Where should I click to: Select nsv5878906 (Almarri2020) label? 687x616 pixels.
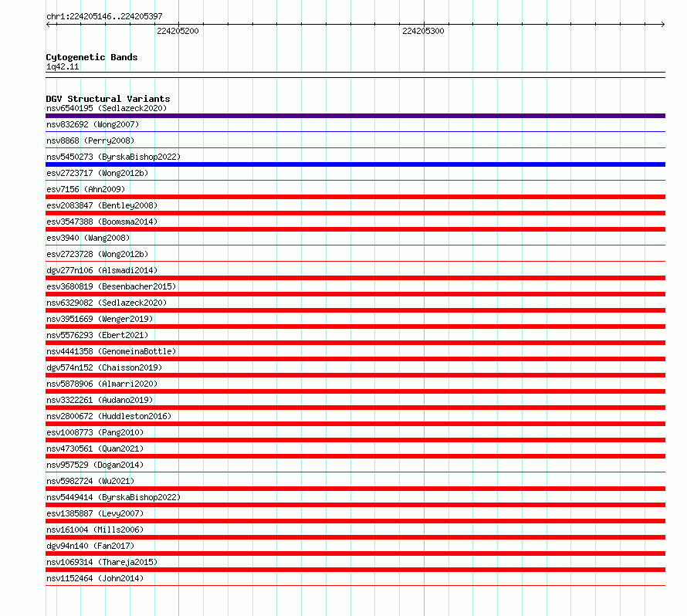(102, 384)
